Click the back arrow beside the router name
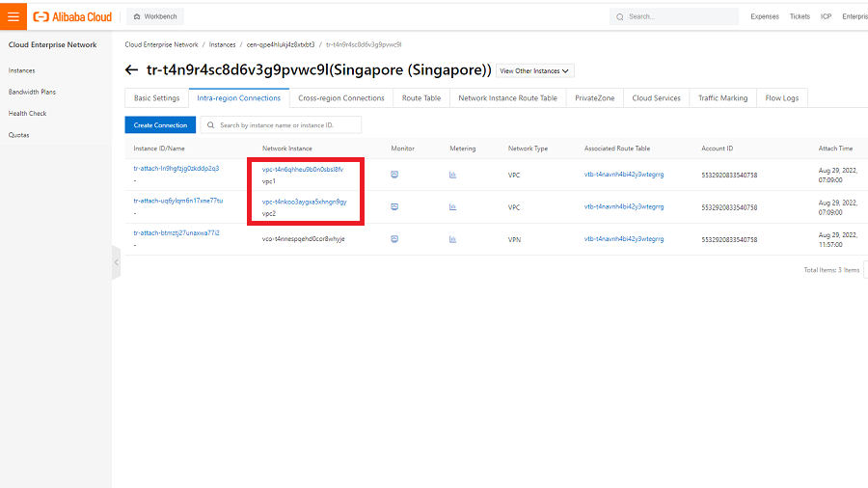The height and width of the screenshot is (488, 868). (x=132, y=70)
